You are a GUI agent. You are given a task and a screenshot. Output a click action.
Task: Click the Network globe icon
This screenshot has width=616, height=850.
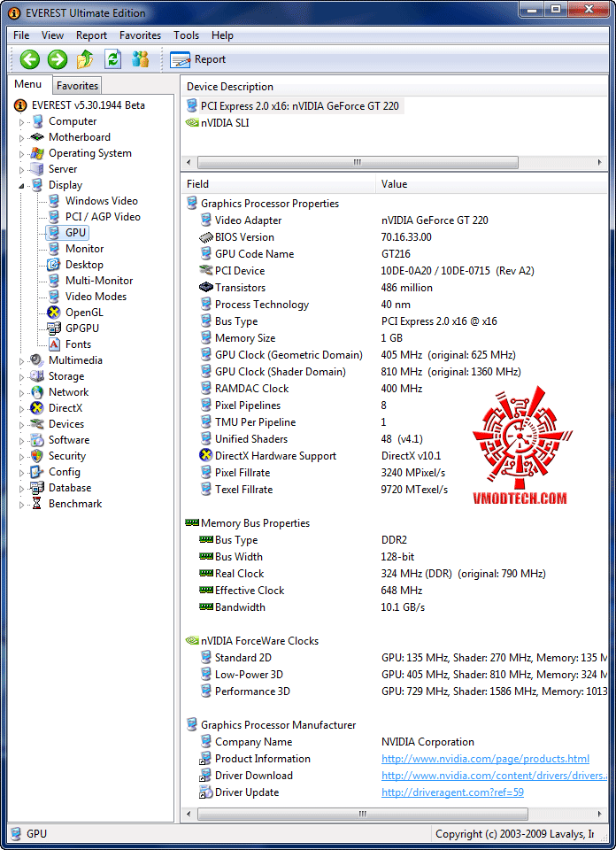click(37, 392)
